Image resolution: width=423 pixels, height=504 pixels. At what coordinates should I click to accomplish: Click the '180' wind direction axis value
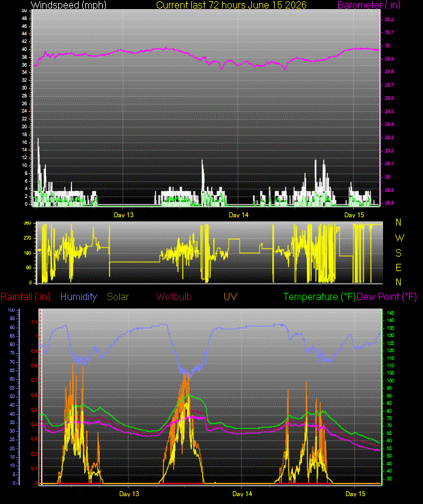[27, 253]
